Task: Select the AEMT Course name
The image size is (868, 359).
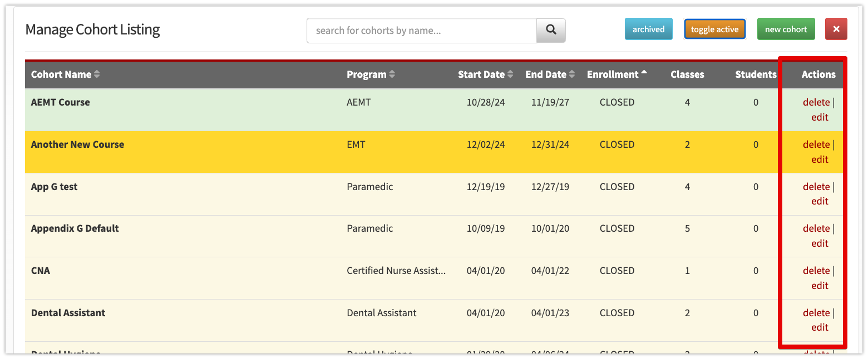Action: [60, 102]
